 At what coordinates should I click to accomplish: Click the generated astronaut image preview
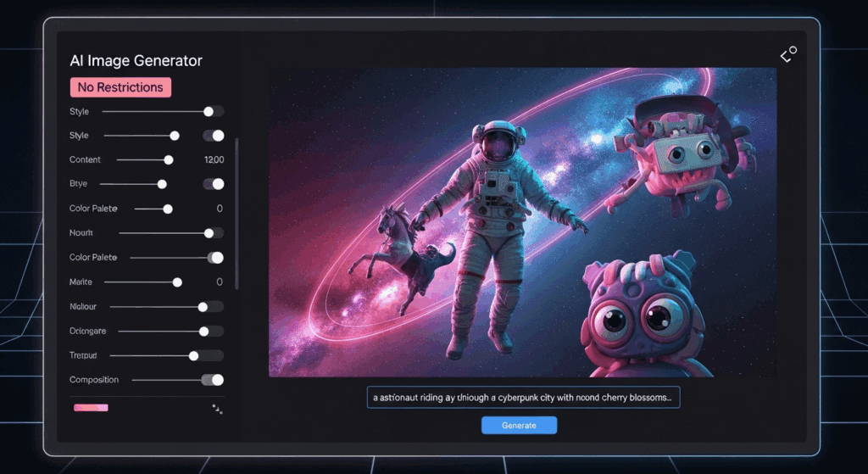pos(522,223)
